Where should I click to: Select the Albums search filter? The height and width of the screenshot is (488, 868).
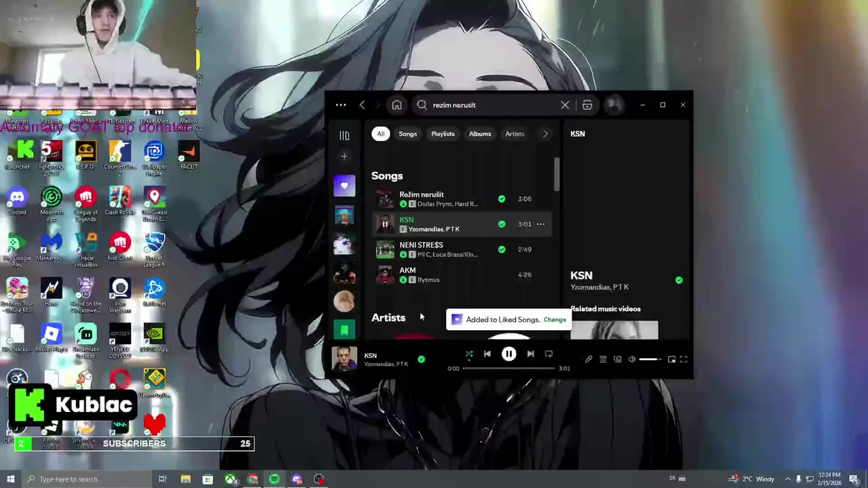(x=480, y=134)
